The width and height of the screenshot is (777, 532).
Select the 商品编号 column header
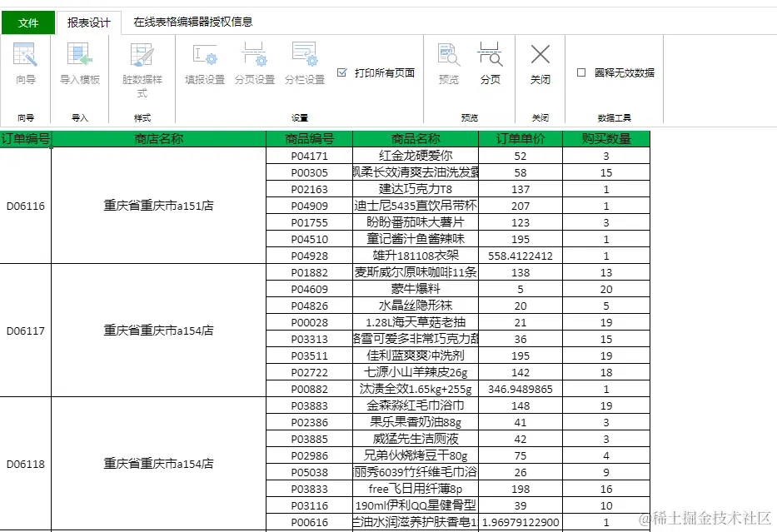pos(309,139)
